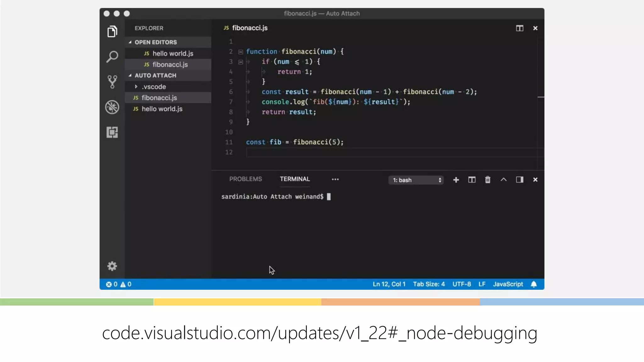Add a new terminal with plus icon
644x362 pixels.
pyautogui.click(x=456, y=180)
